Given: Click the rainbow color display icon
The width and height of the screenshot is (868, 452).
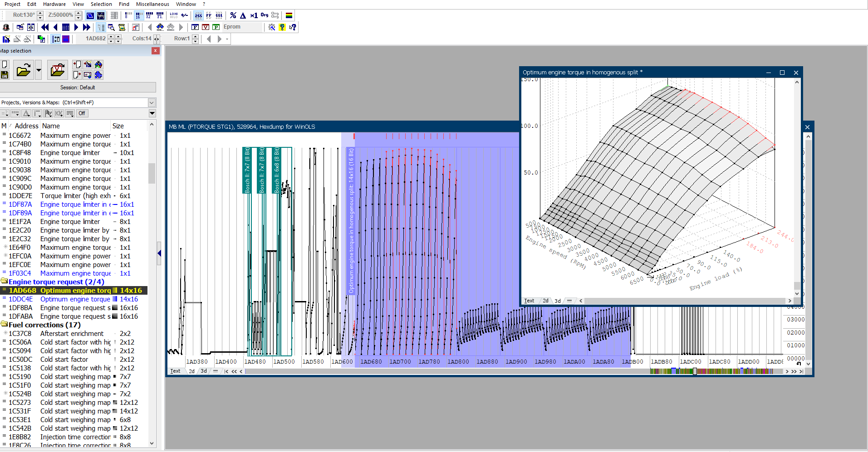Looking at the screenshot, I should [x=289, y=15].
